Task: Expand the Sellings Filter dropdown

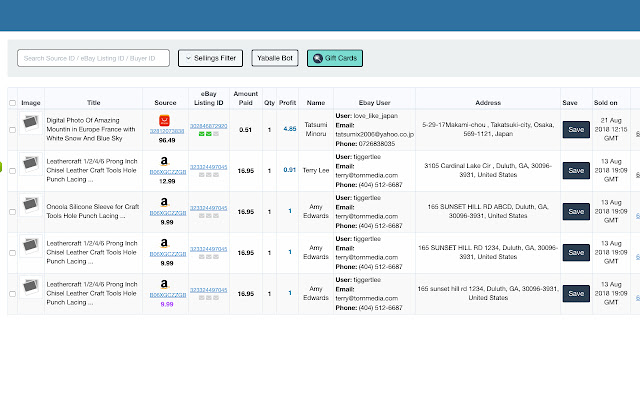Action: coord(210,59)
